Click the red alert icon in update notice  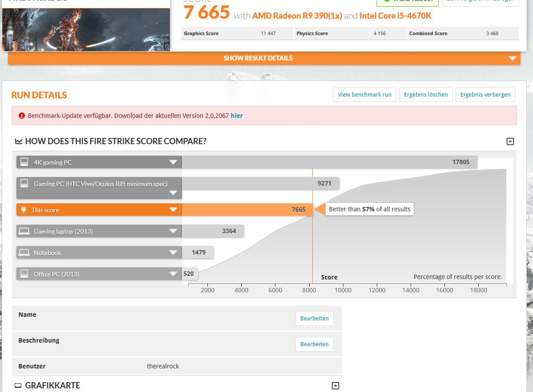click(22, 116)
